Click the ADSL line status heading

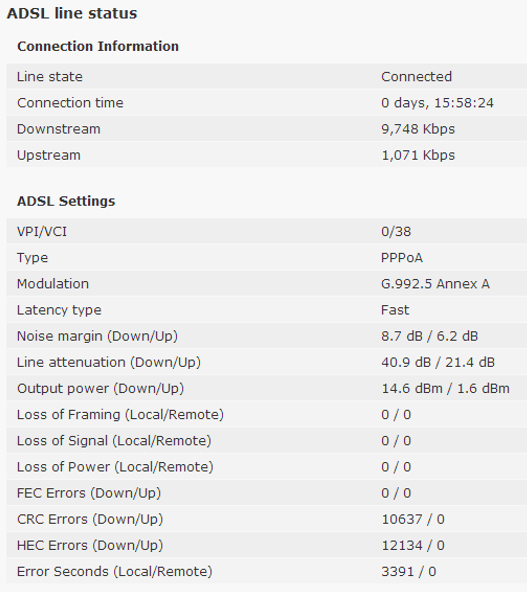click(x=72, y=14)
